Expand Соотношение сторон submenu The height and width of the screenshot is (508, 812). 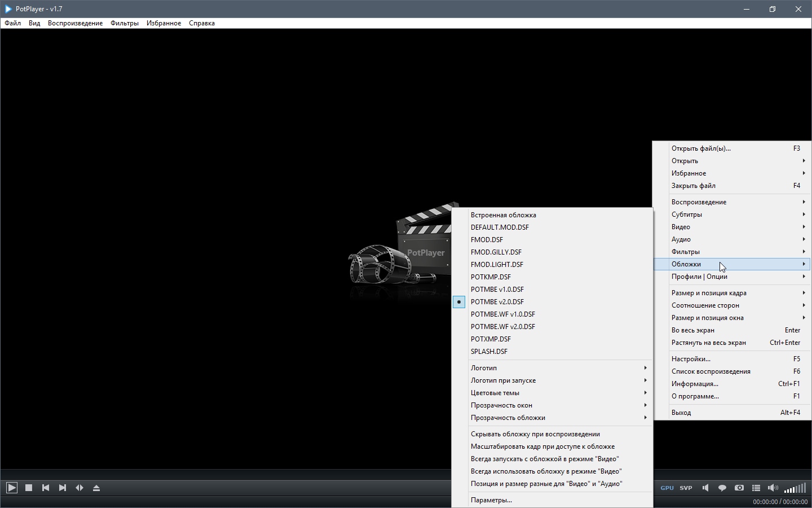tap(732, 305)
